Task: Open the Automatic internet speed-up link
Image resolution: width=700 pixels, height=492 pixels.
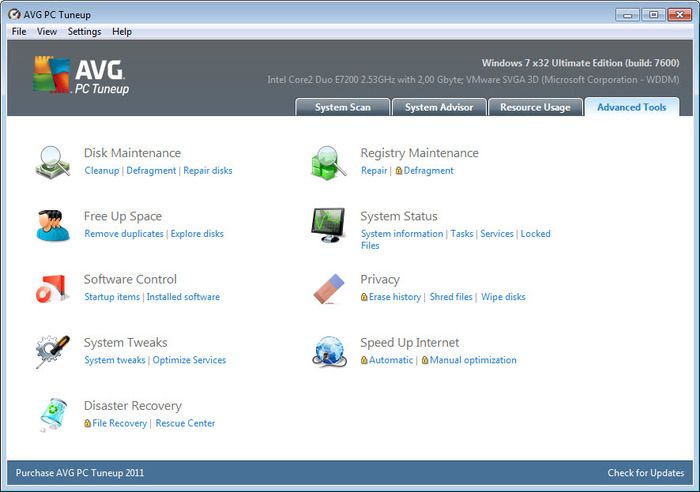Action: 391,360
